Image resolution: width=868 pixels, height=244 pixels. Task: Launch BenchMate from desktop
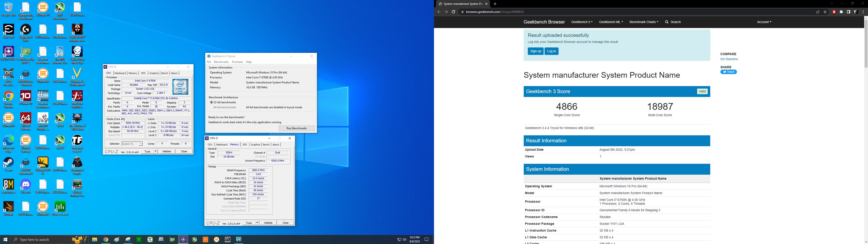coord(8,186)
